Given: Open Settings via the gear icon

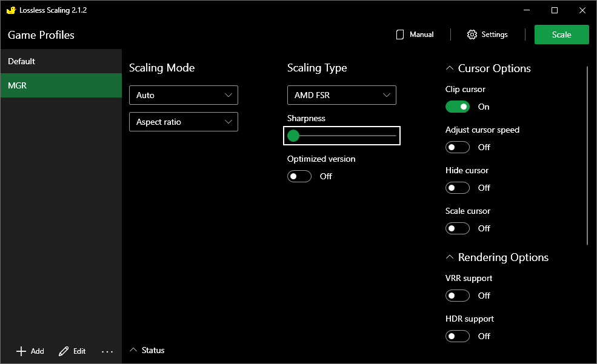Looking at the screenshot, I should coord(472,35).
